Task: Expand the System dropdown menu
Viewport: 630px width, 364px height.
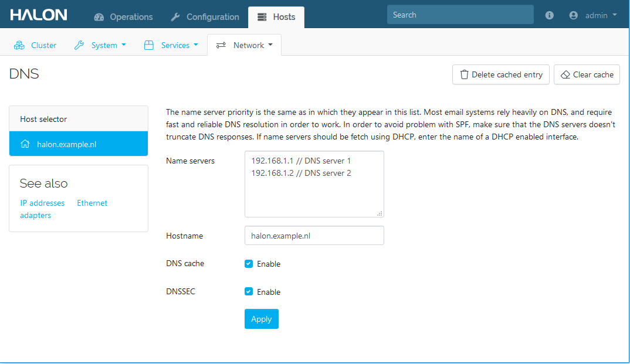Action: coord(100,45)
